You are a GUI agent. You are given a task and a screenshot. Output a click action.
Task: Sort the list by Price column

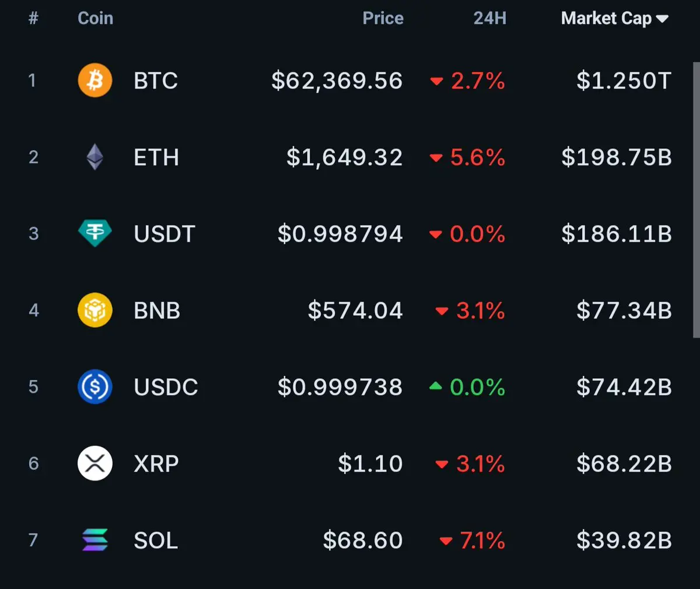pos(383,18)
